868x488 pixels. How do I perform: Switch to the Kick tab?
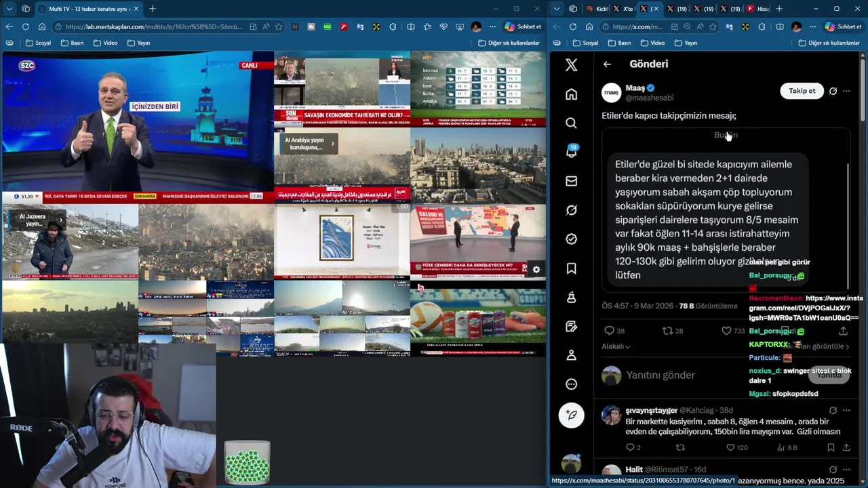pyautogui.click(x=597, y=9)
